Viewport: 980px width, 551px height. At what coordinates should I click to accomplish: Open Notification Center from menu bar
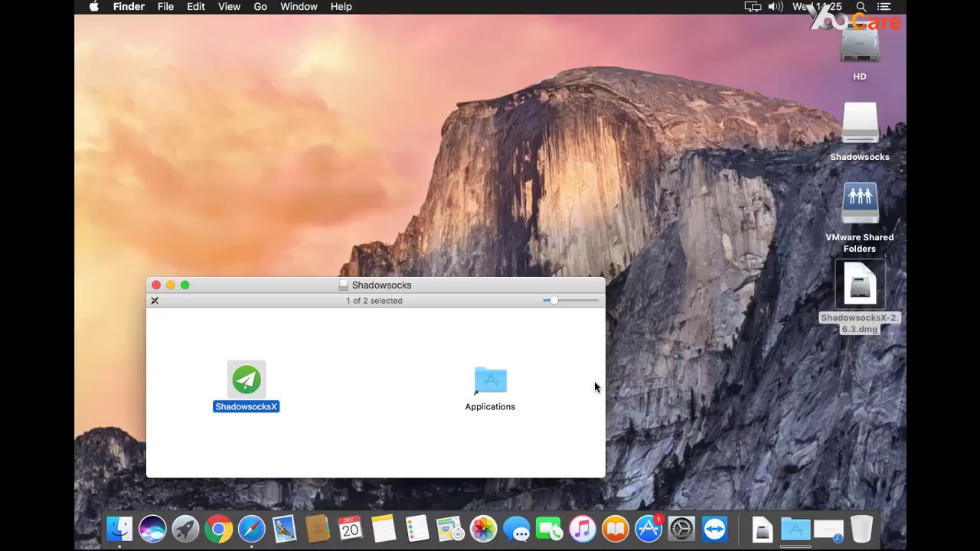[x=884, y=7]
